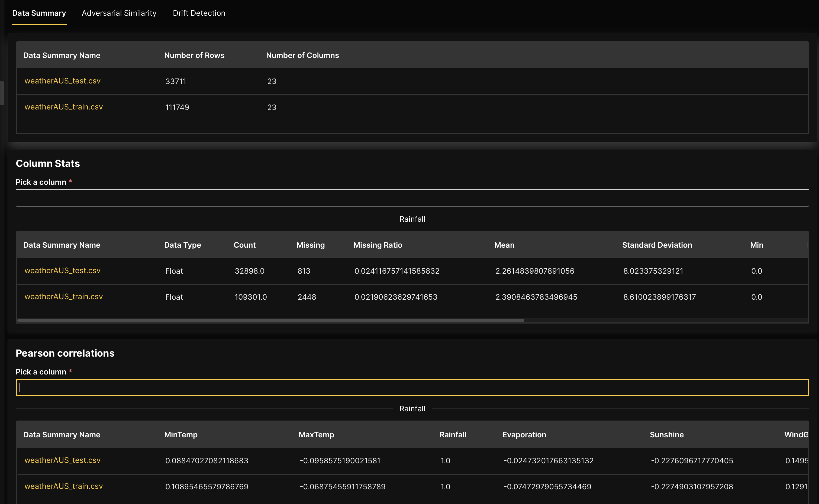
Task: Click the Standard Deviation column header
Action: (657, 245)
